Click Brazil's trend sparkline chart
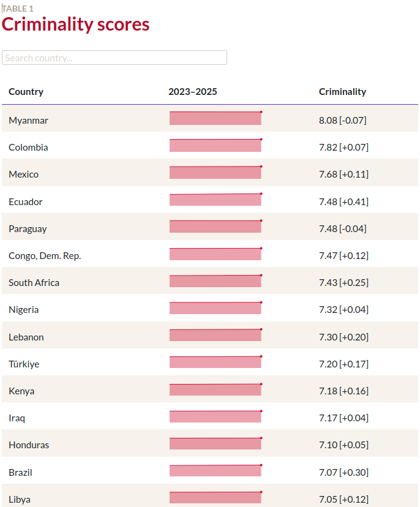 (216, 471)
